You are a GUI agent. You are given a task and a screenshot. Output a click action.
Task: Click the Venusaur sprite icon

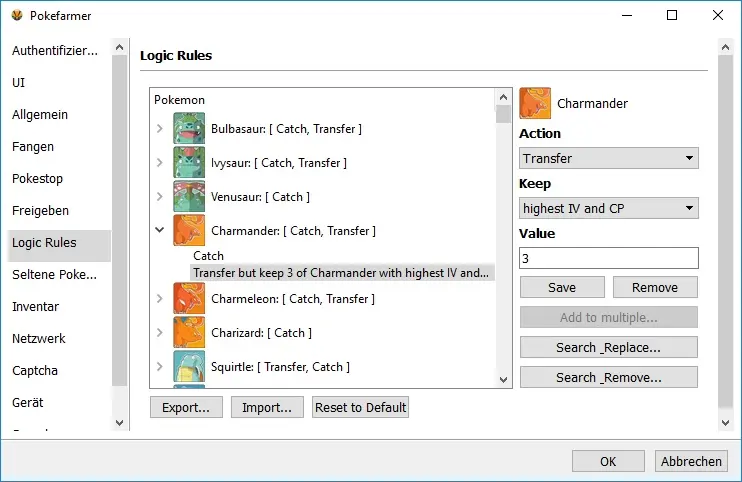point(189,197)
